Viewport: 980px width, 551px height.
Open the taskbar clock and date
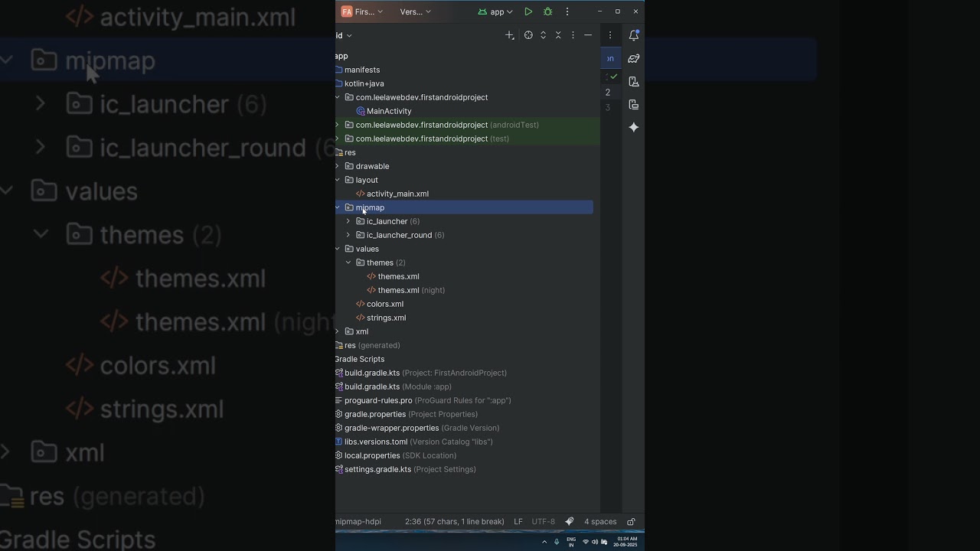click(626, 541)
